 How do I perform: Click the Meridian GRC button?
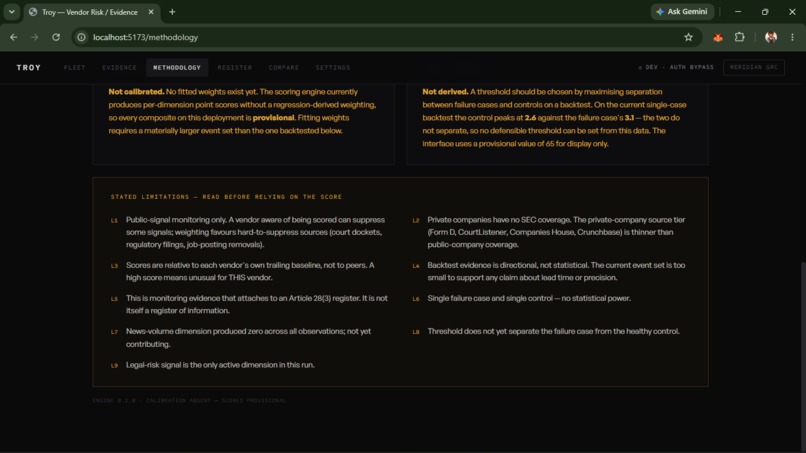(x=754, y=67)
